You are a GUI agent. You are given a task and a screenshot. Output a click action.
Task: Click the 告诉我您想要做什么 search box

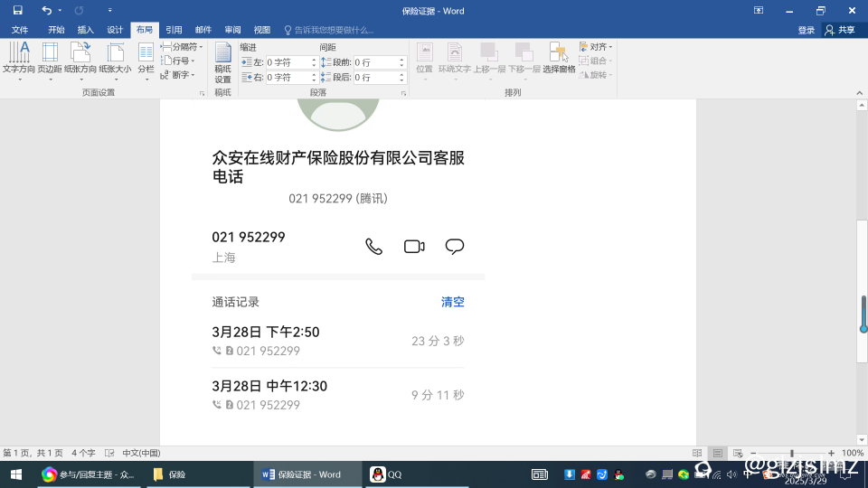pos(329,30)
